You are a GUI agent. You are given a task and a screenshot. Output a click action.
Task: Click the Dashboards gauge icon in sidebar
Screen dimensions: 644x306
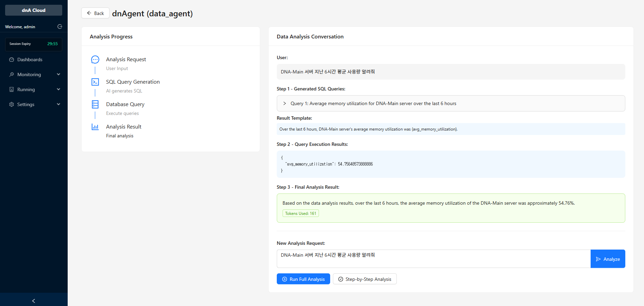pyautogui.click(x=12, y=60)
